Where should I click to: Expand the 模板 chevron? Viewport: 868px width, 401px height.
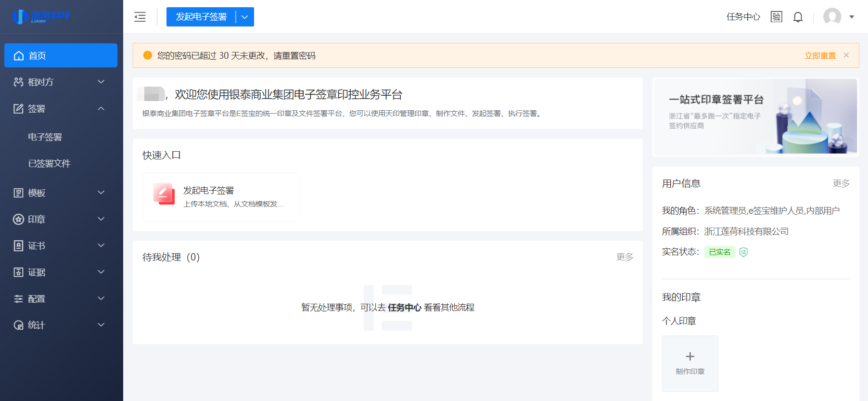pos(101,193)
